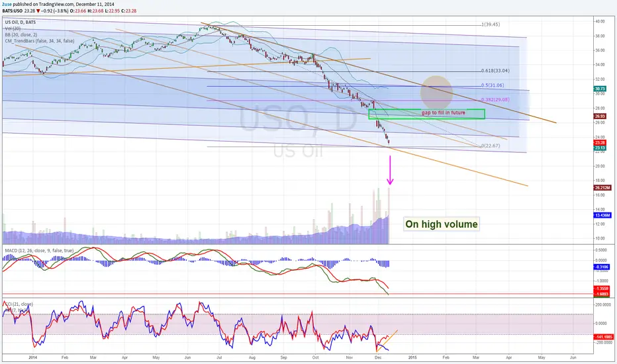
Task: Click the "20.00" price axis label
Action: (x=600, y=166)
